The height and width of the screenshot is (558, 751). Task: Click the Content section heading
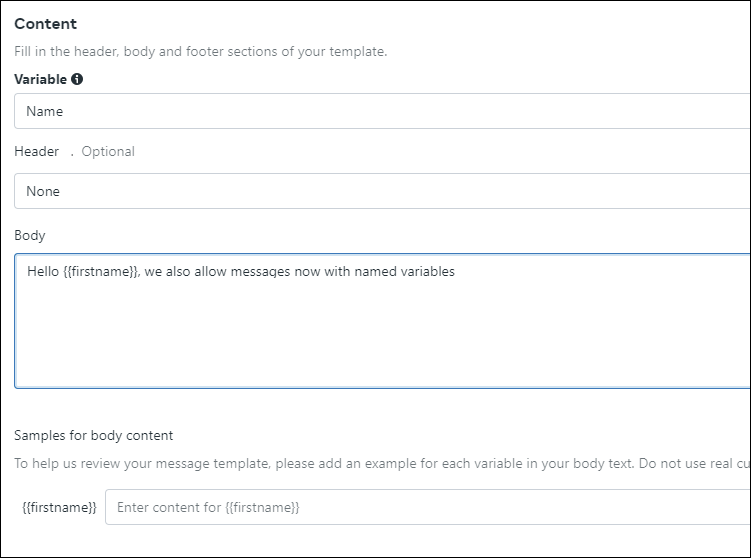pyautogui.click(x=45, y=23)
